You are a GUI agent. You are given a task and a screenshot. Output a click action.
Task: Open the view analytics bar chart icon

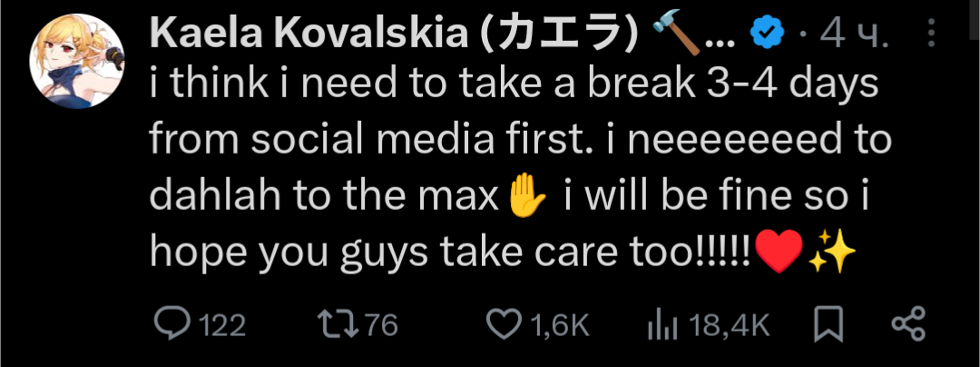[x=662, y=323]
